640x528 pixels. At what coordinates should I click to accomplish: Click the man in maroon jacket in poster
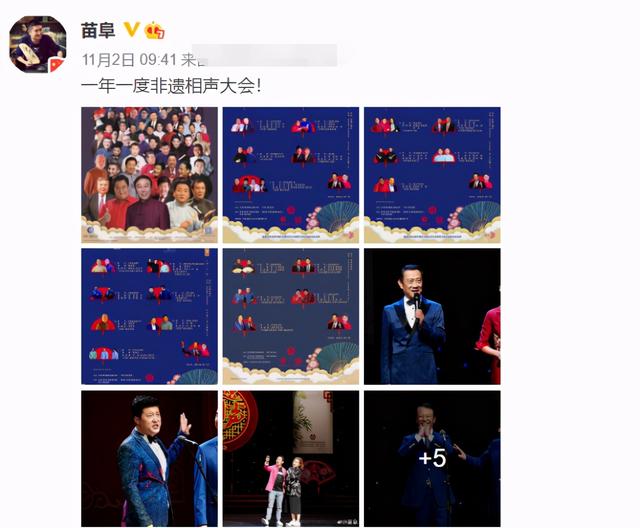pos(147,204)
